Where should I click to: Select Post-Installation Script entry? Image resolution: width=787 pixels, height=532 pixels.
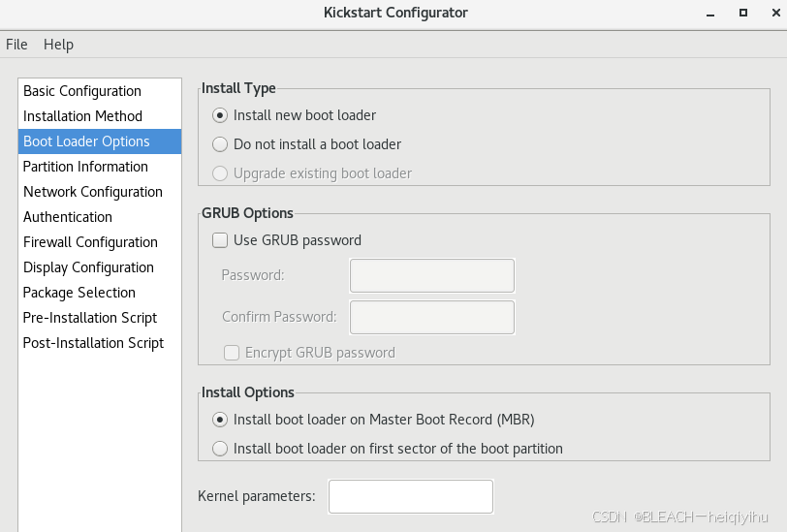pyautogui.click(x=100, y=343)
